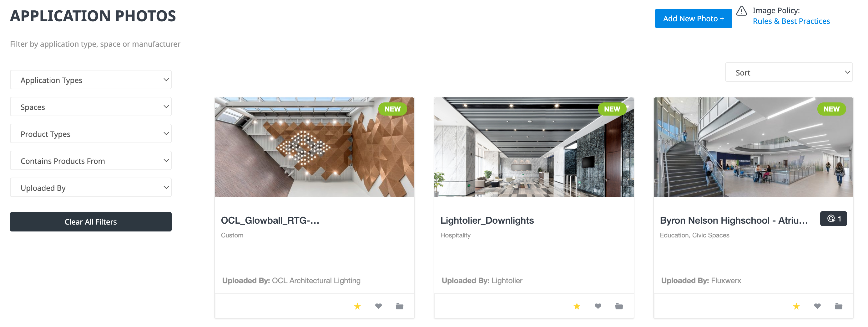Toggle heart on Lightolier_Downlights card
This screenshot has height=327, width=868.
598,306
